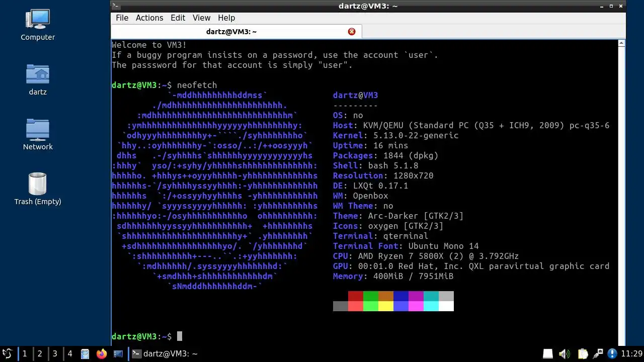Launch Firefox from the taskbar quick launch
This screenshot has width=644, height=362.
point(102,354)
